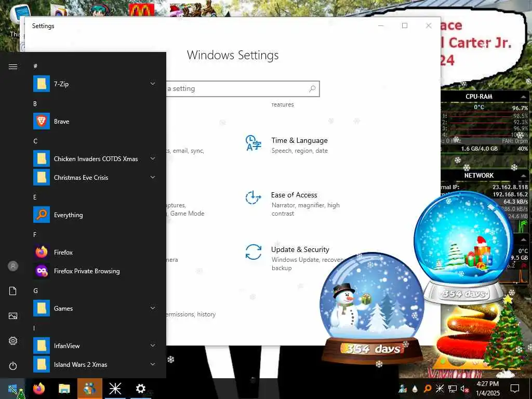The width and height of the screenshot is (532, 399).
Task: Click the snowman snow globe countdown gadget
Action: pyautogui.click(x=372, y=308)
